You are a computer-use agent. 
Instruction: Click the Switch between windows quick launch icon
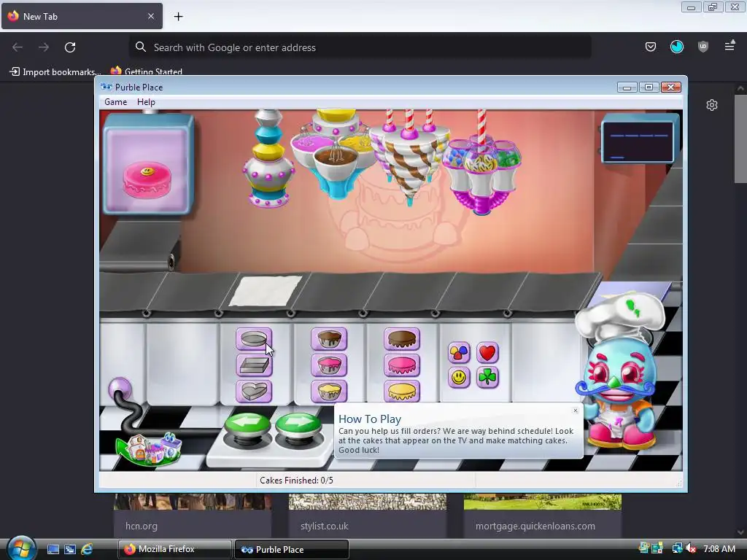click(x=69, y=549)
